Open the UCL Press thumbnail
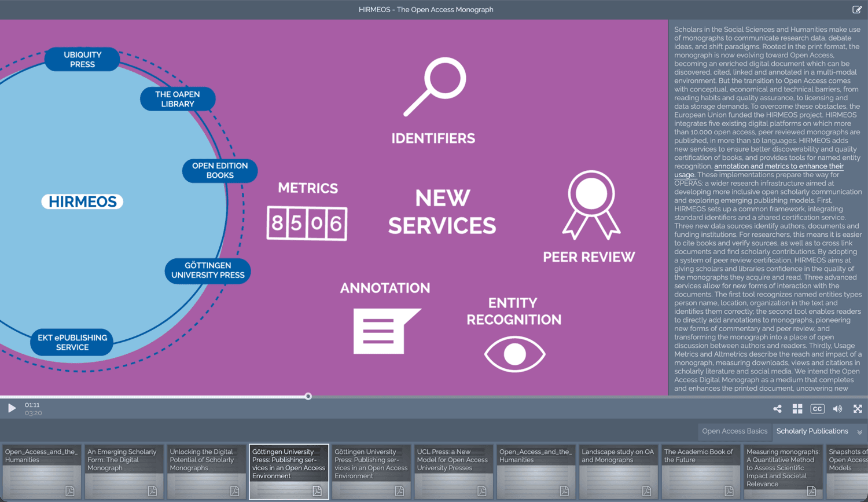 [453, 471]
